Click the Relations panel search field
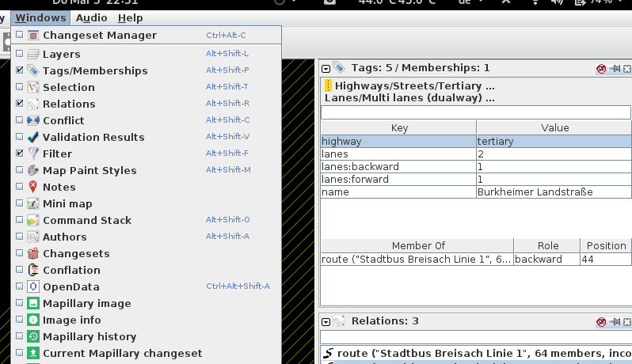The height and width of the screenshot is (364, 632). coord(476,337)
